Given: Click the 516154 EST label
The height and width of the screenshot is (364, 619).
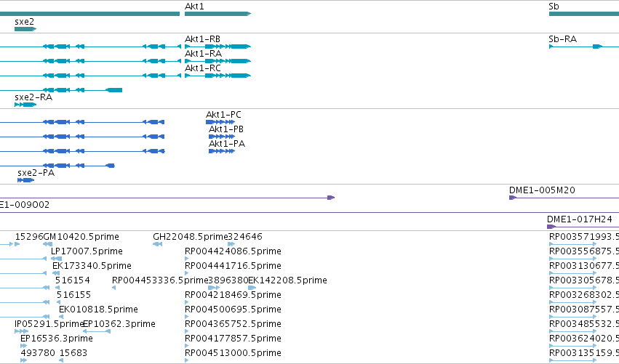Looking at the screenshot, I should coord(73,280).
